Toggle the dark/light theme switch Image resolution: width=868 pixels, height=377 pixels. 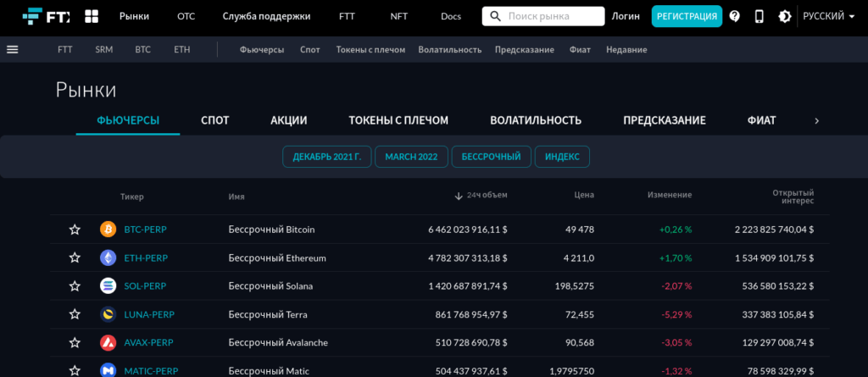(x=784, y=16)
